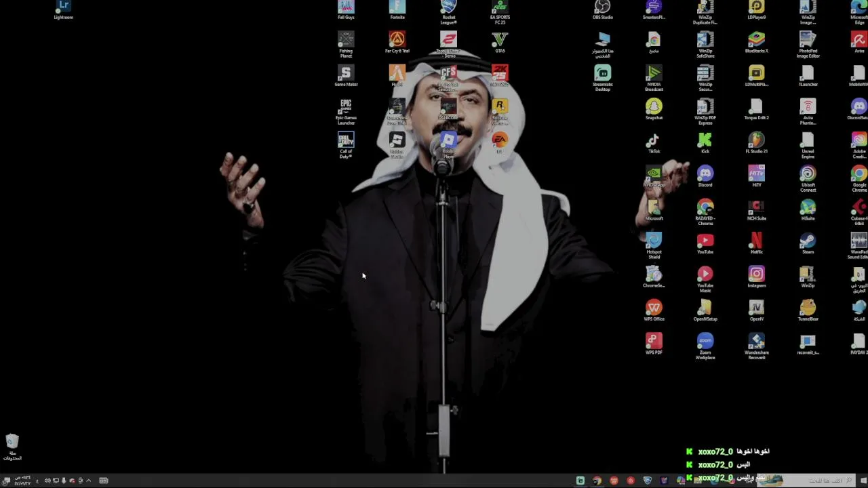The image size is (868, 488).
Task: Open the Fall Guys desktop icon
Action: pyautogui.click(x=346, y=9)
